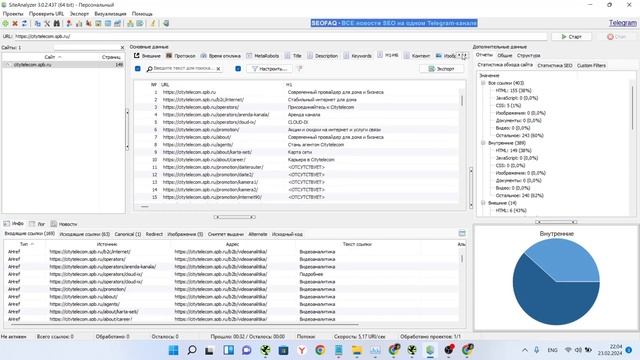The width and height of the screenshot is (640, 360).
Task: Open Windows Start menu on taskbar
Action: (173, 350)
